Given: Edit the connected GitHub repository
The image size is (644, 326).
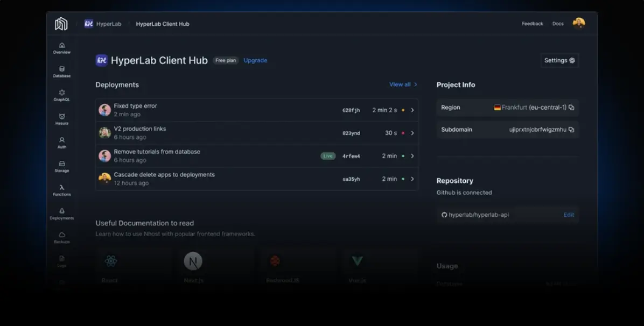Looking at the screenshot, I should click(569, 215).
